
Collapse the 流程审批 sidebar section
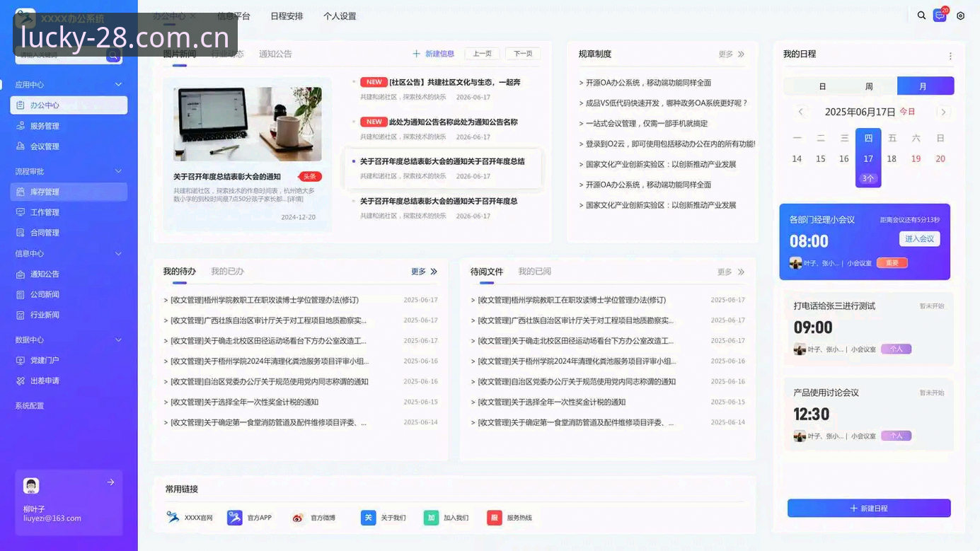[118, 171]
